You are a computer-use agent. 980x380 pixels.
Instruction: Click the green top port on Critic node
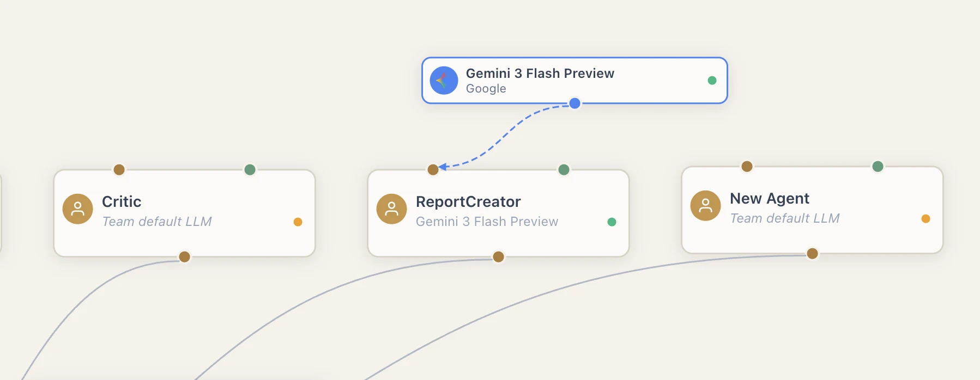tap(250, 170)
